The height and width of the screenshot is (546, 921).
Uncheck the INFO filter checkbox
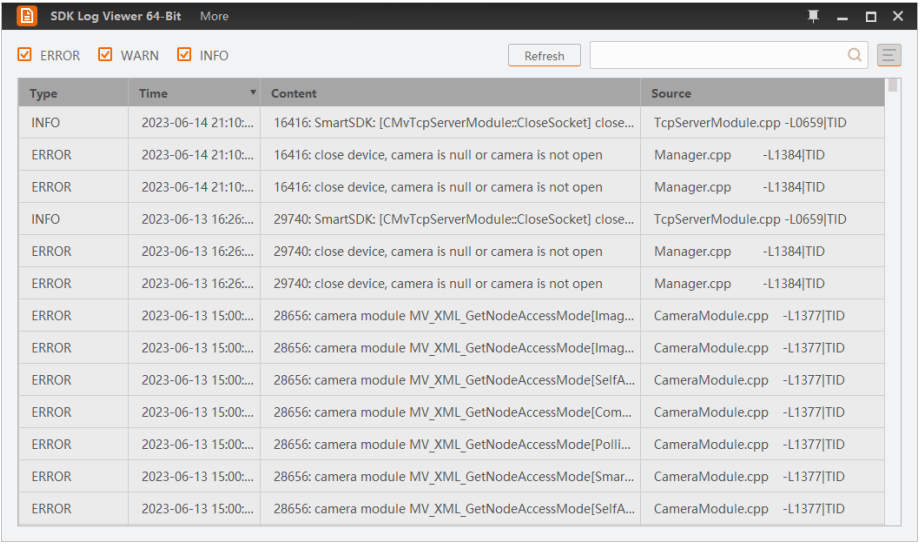coord(184,55)
